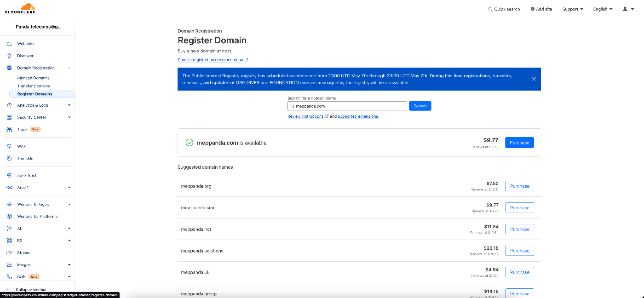
Task: Collapse the Domain Registration section arrow
Action: tap(69, 68)
